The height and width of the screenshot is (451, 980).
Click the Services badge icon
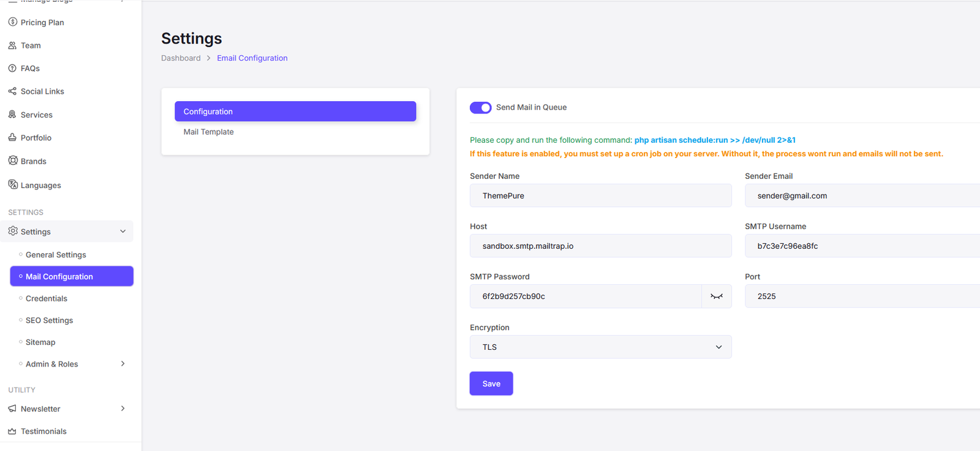pyautogui.click(x=12, y=115)
